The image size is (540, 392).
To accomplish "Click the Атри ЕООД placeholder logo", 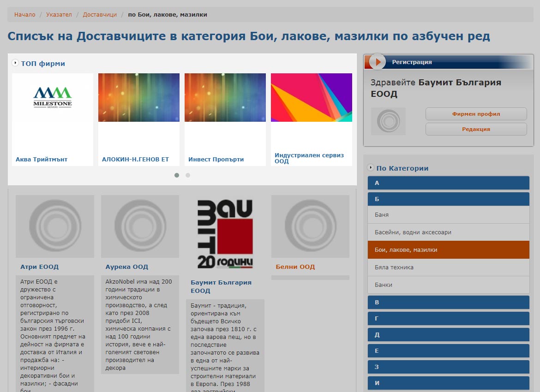I will pos(55,226).
